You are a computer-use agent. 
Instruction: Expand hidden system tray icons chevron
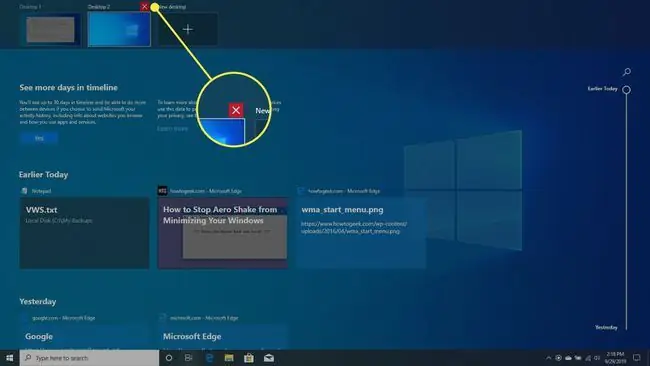click(x=548, y=358)
